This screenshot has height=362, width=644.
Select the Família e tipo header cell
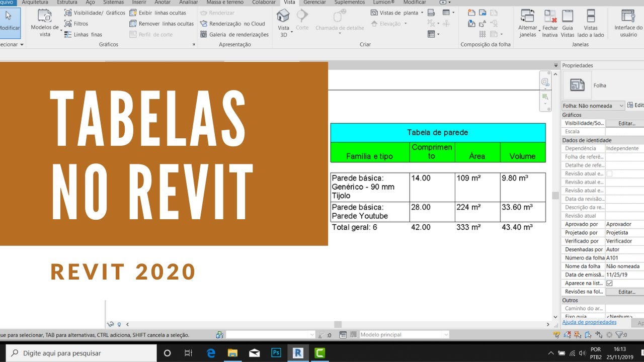point(370,152)
